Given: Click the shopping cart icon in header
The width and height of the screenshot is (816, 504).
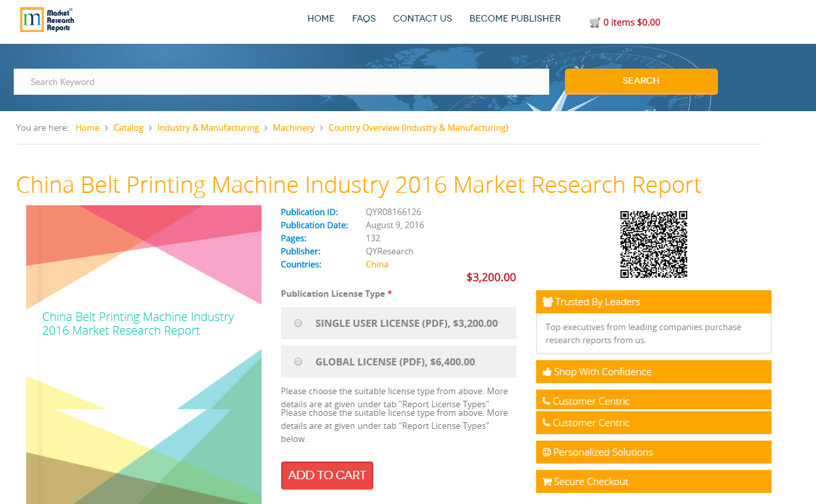Looking at the screenshot, I should (x=595, y=22).
